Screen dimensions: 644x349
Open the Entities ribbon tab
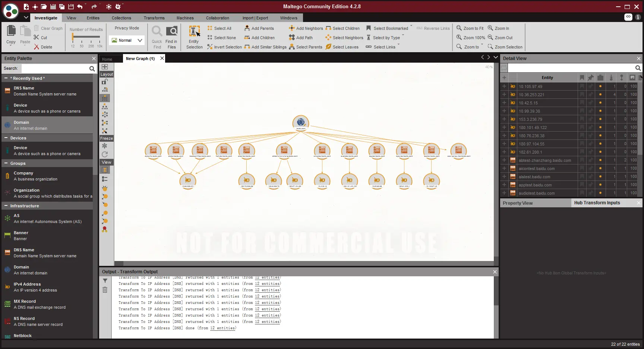[x=93, y=18]
